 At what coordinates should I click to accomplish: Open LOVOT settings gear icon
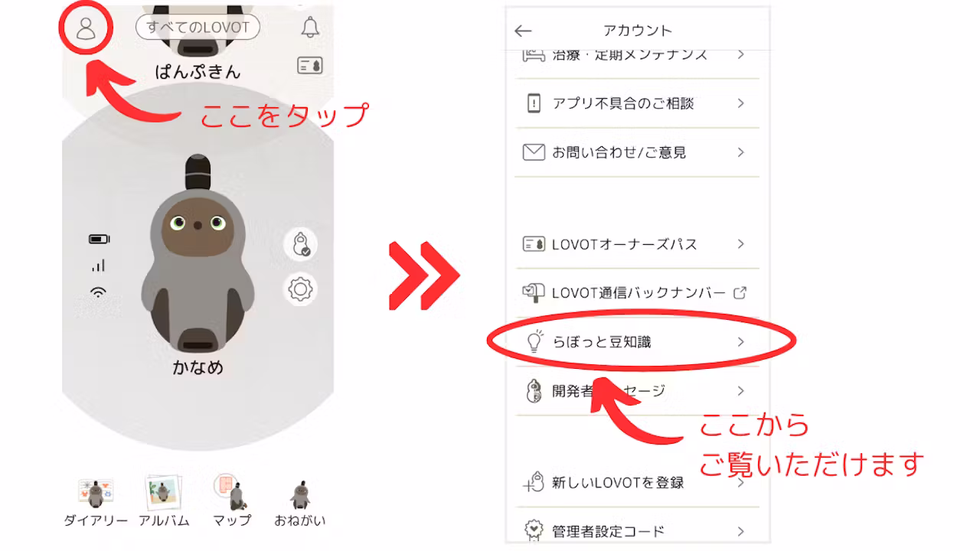coord(300,289)
